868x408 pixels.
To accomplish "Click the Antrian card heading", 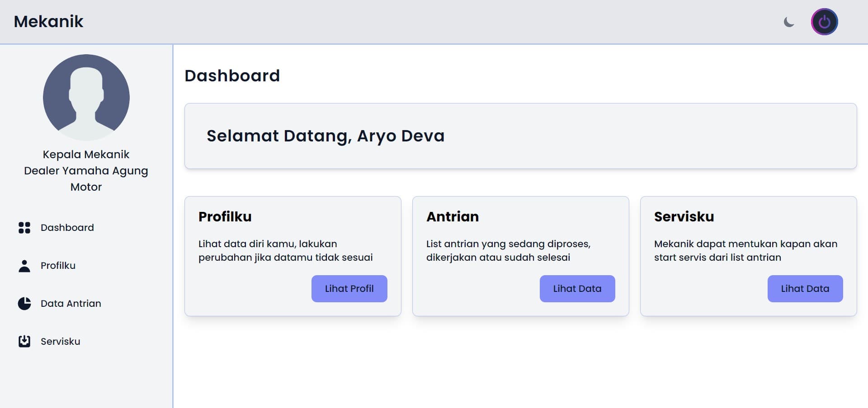I will tap(453, 217).
